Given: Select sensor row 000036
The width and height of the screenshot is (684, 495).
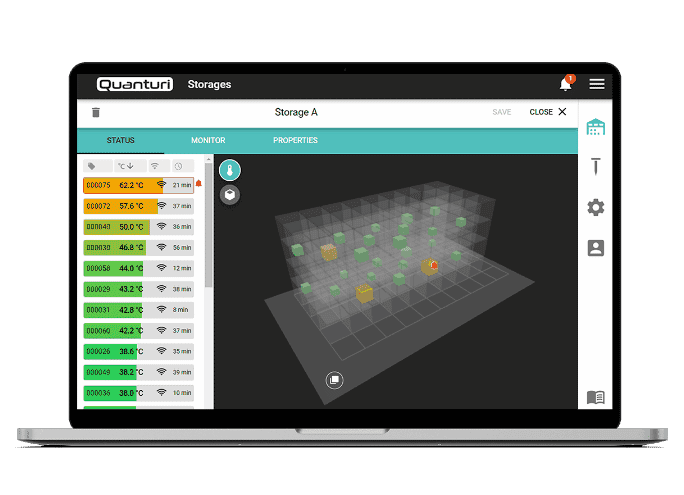Looking at the screenshot, I should pos(138,393).
